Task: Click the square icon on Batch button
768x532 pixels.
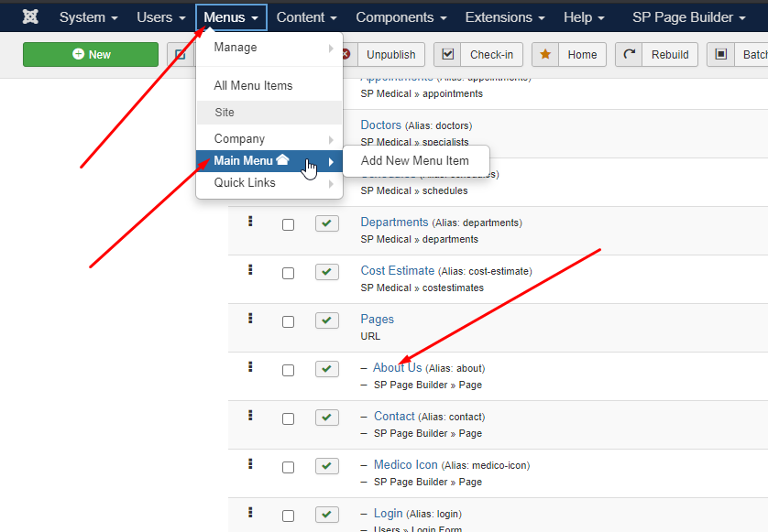Action: tap(721, 54)
